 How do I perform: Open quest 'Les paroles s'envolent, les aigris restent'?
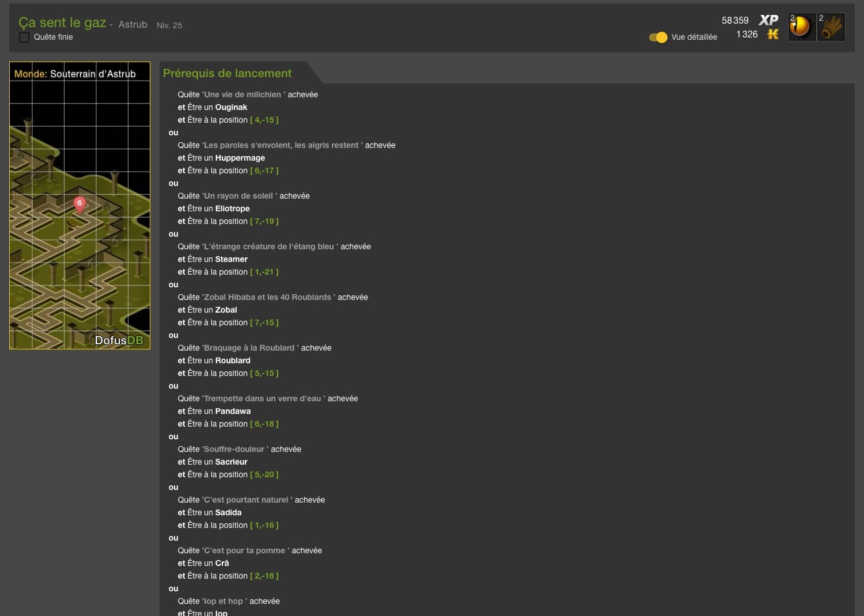click(x=281, y=145)
